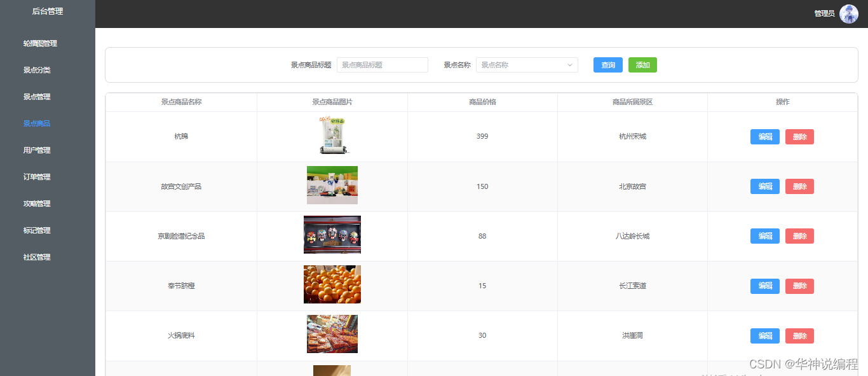This screenshot has width=868, height=376.
Task: Delete the 杭锦 product row
Action: 799,137
